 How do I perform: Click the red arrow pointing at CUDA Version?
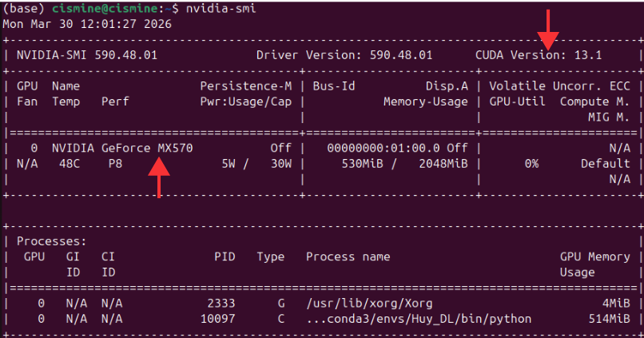[547, 29]
